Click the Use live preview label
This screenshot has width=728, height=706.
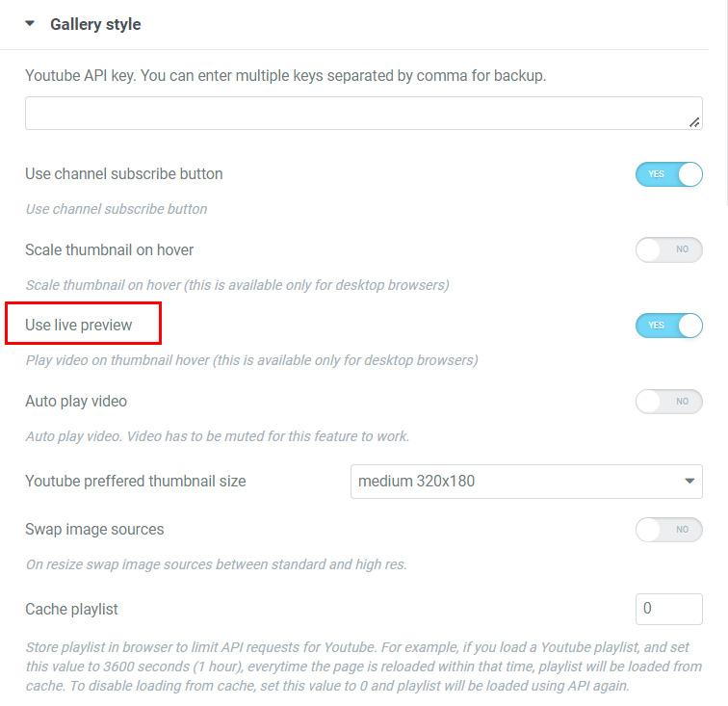point(79,325)
